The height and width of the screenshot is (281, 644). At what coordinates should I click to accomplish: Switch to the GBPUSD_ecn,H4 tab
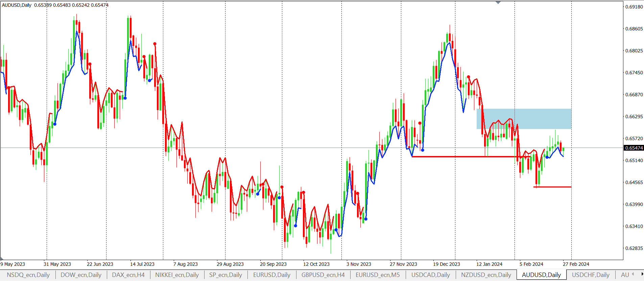click(x=323, y=275)
